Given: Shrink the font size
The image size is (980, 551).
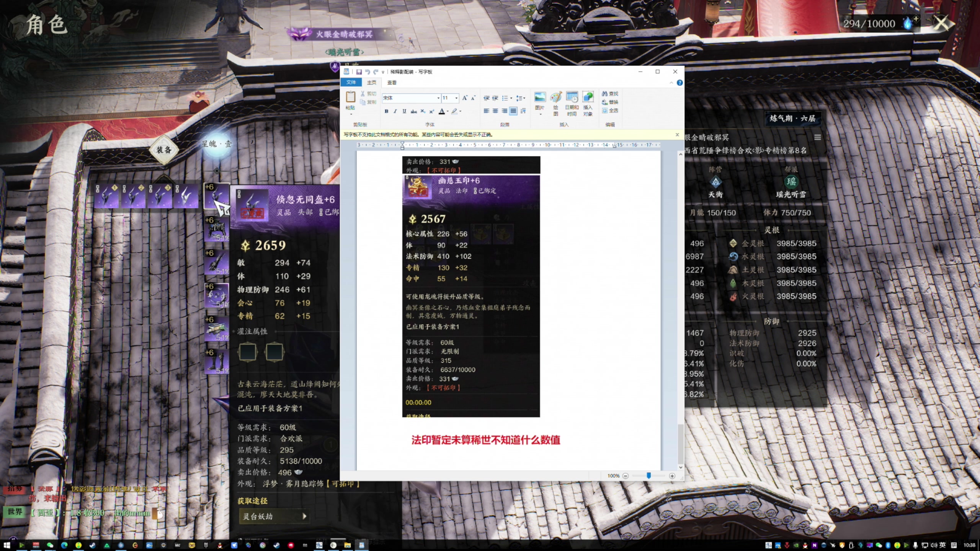Looking at the screenshot, I should (473, 98).
